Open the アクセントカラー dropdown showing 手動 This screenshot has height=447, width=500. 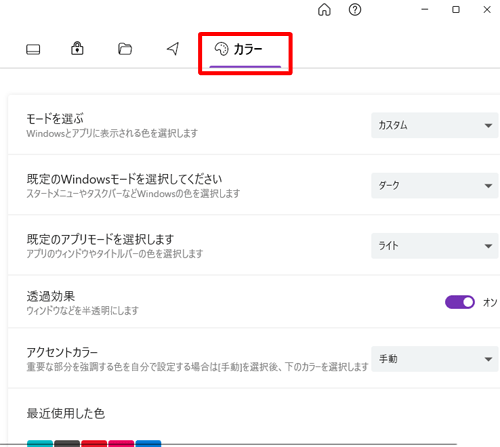[434, 359]
